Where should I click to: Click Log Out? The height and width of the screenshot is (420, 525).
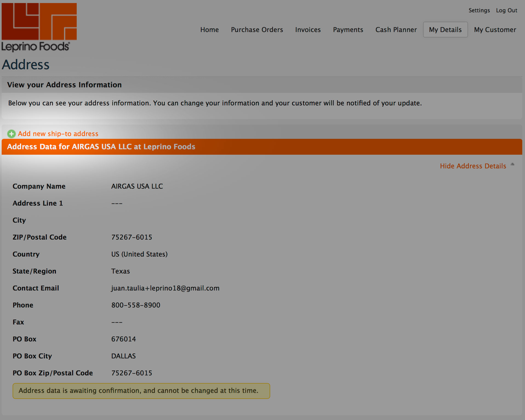point(506,10)
